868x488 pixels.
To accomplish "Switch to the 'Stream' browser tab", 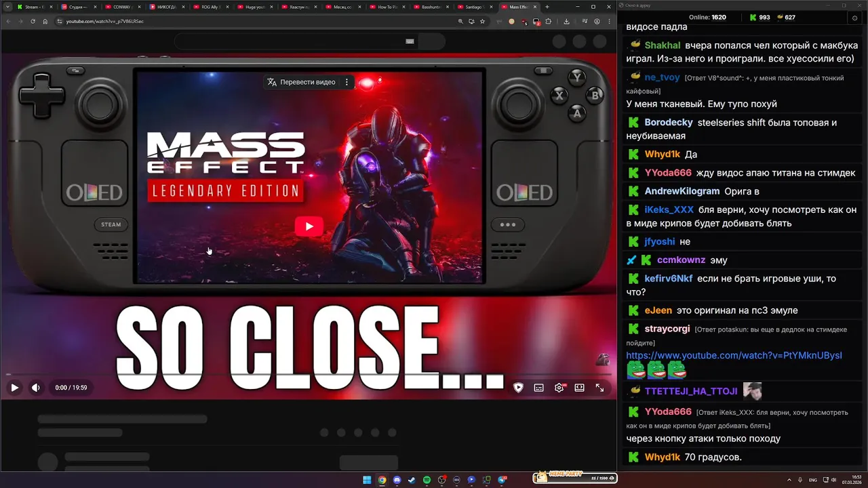I will click(33, 7).
